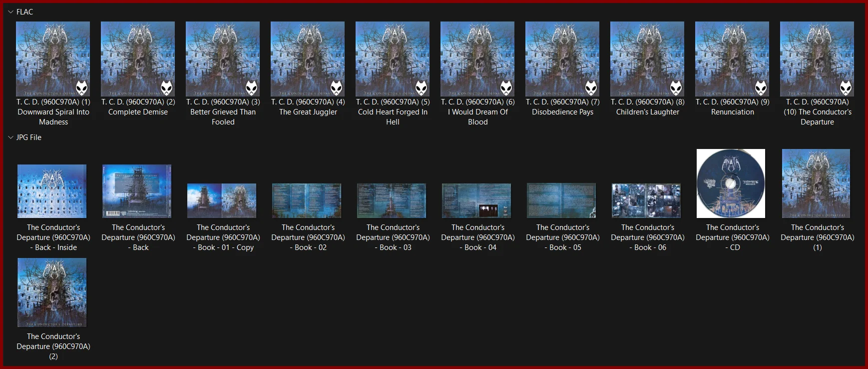Viewport: 868px width, 369px height.
Task: Select the Conductor's Departure (1) cover thumbnail
Action: 816,183
